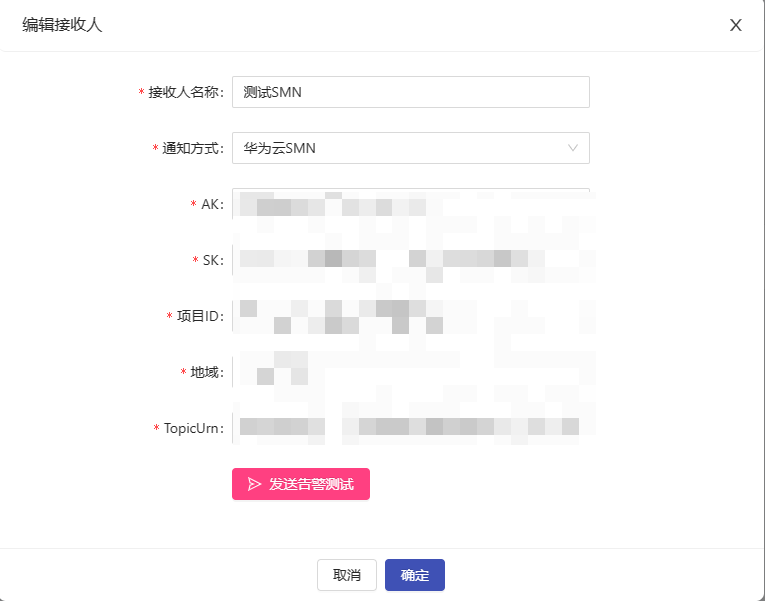The image size is (765, 601).
Task: Click the paper plane icon on send test button
Action: coord(254,484)
